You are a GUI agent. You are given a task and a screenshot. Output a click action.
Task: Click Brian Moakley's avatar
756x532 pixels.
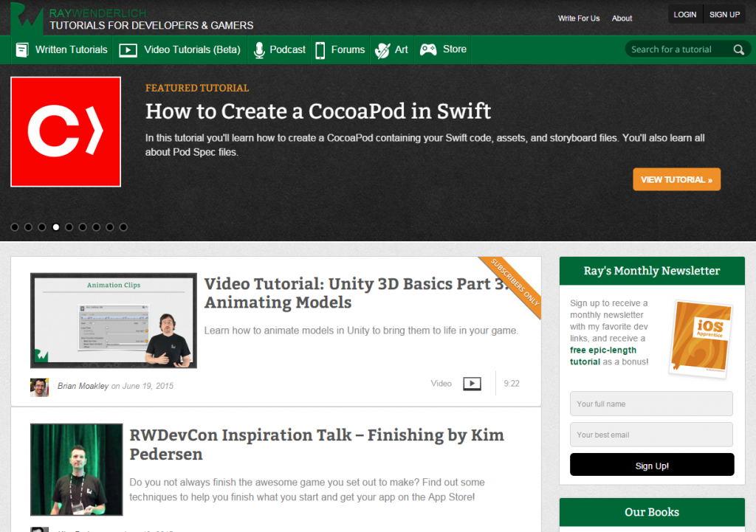(40, 387)
